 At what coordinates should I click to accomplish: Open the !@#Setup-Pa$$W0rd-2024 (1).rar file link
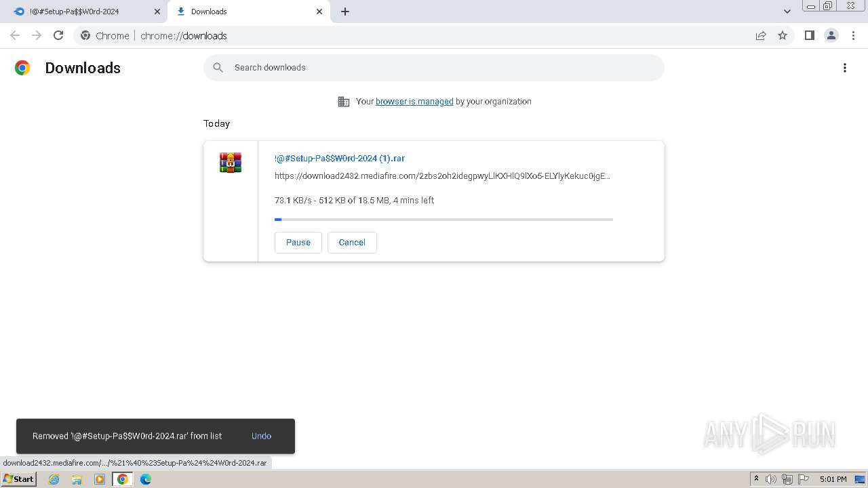[340, 158]
